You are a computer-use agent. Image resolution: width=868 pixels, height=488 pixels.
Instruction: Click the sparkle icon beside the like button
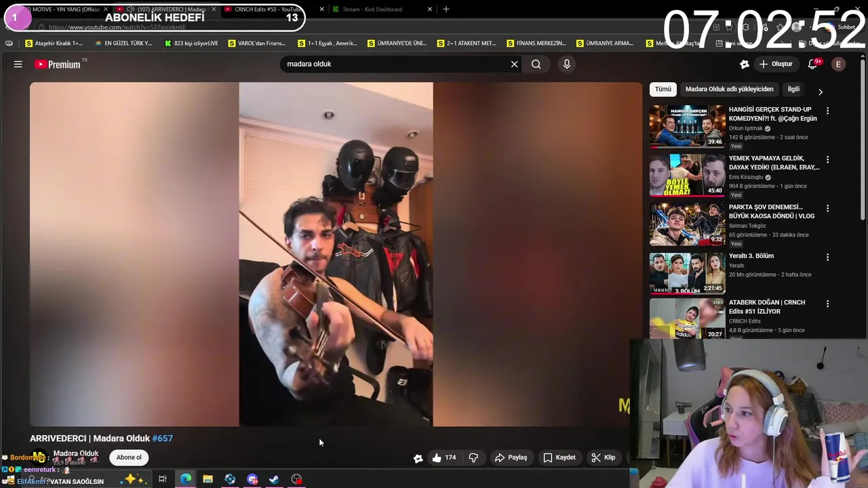(418, 458)
